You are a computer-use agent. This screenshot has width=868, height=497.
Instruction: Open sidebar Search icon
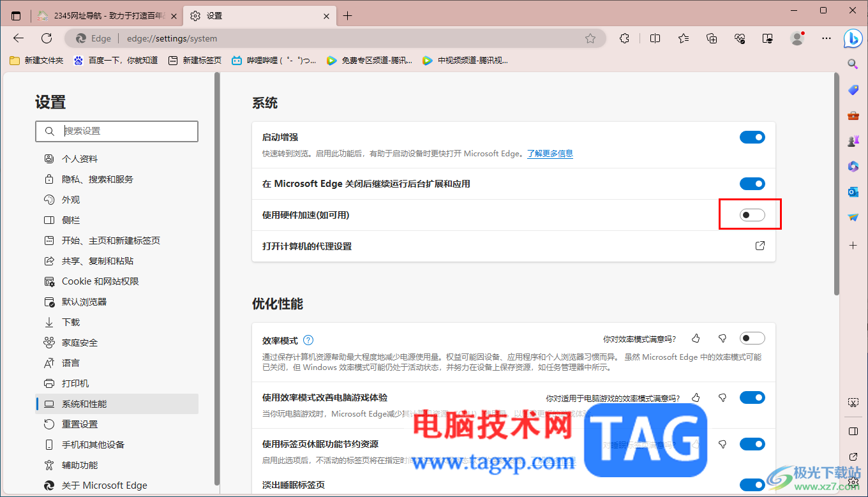point(853,64)
